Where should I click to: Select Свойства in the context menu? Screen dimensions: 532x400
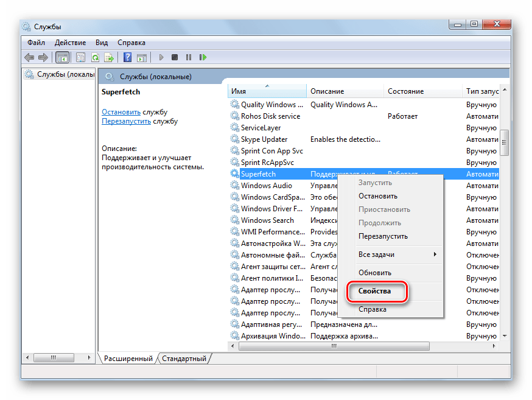[x=374, y=292]
